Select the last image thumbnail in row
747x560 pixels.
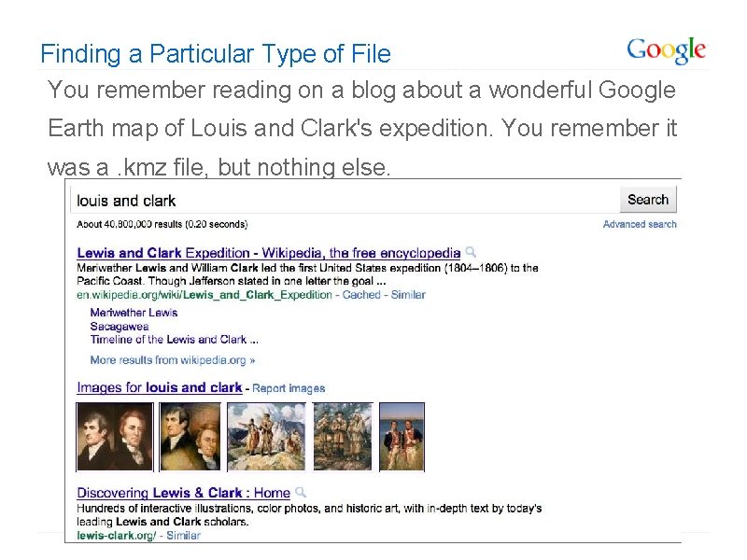tap(402, 437)
